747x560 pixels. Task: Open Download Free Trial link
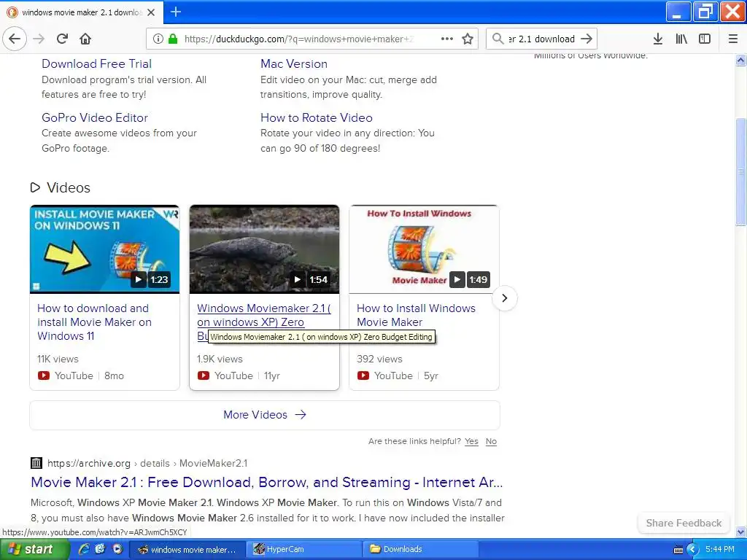[x=97, y=64]
